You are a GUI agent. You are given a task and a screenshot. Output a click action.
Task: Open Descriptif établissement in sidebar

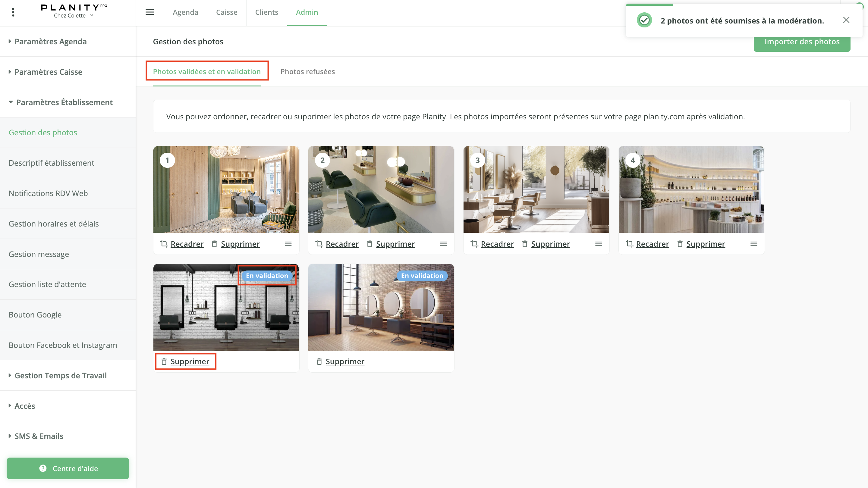coord(51,163)
